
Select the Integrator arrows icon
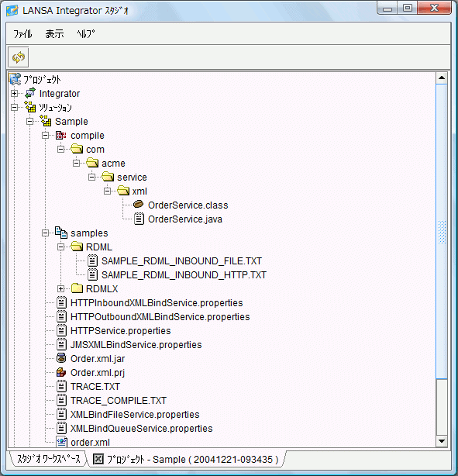(x=30, y=93)
